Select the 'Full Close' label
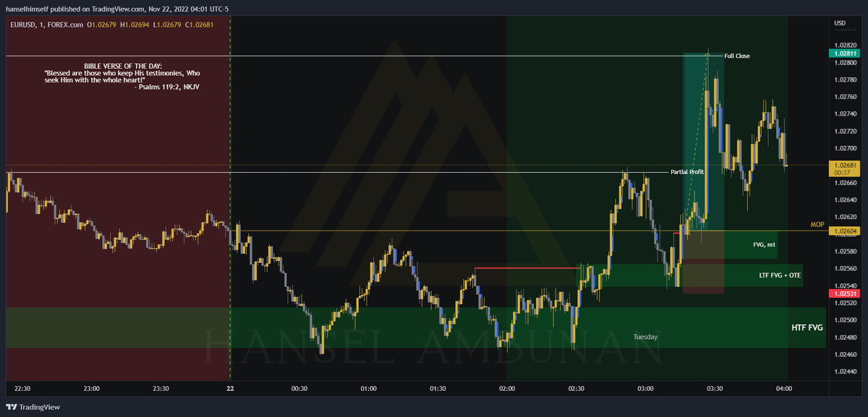Screen dimensions: 868x417 pos(737,56)
